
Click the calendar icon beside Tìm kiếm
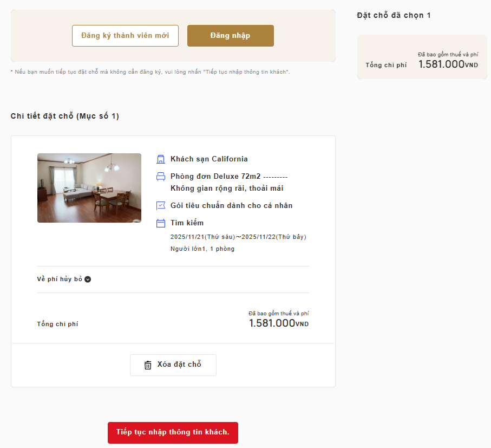tap(160, 223)
